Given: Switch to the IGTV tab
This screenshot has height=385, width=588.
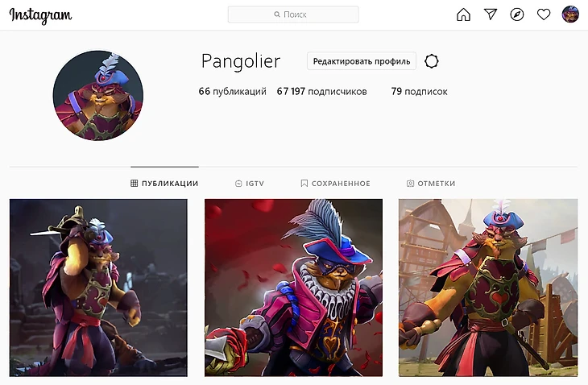Looking at the screenshot, I should coord(250,184).
